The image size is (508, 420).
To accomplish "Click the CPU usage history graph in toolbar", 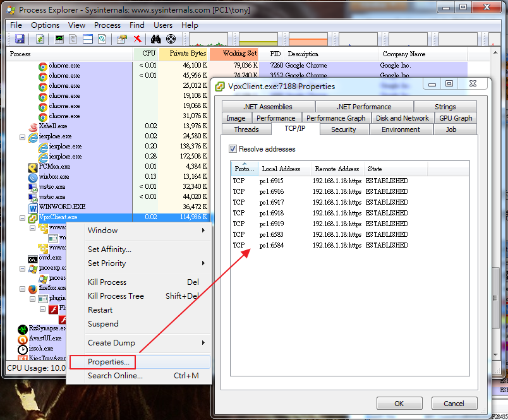I will [x=208, y=39].
